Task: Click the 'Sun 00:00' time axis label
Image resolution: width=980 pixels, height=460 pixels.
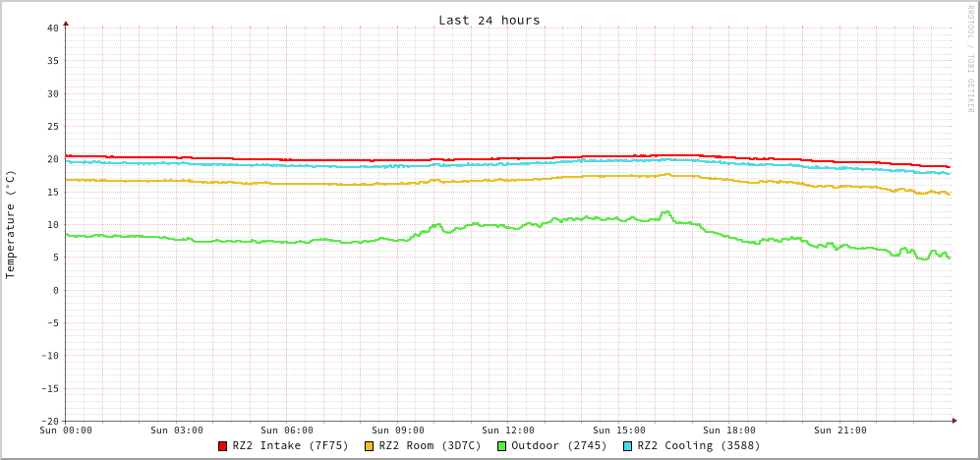Action: pos(66,431)
